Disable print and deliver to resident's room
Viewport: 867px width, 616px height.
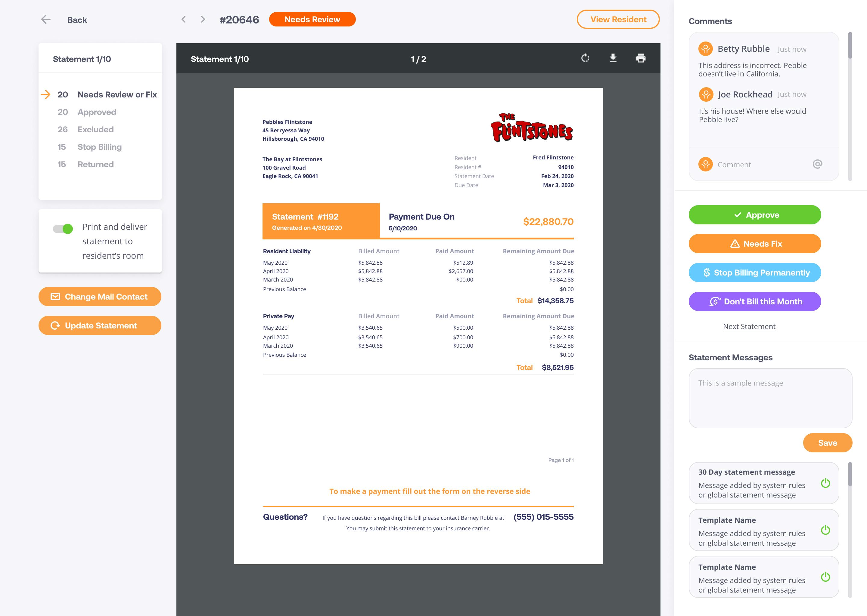(x=63, y=229)
